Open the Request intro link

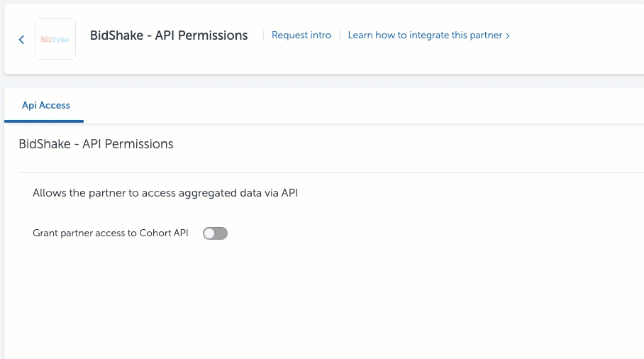click(301, 35)
